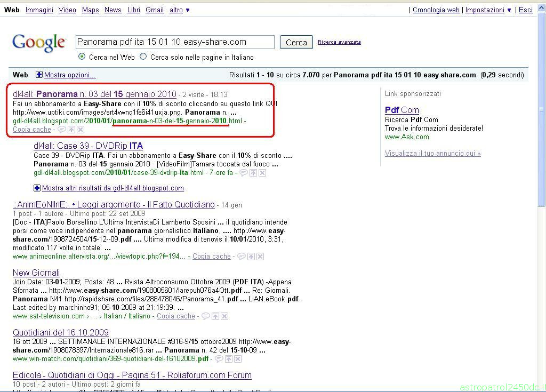The image size is (546, 392).
Task: Click the Google logo
Action: pyautogui.click(x=38, y=43)
